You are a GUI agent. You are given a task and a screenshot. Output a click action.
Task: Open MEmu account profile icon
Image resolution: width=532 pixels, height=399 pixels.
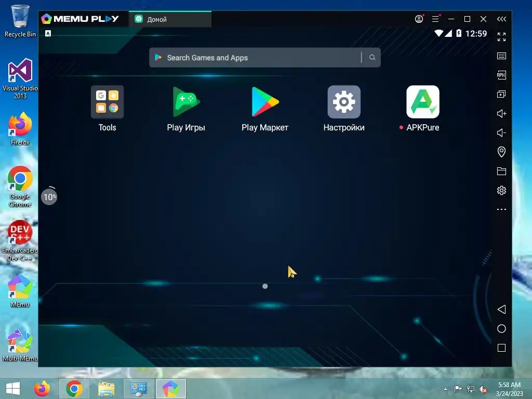[419, 19]
